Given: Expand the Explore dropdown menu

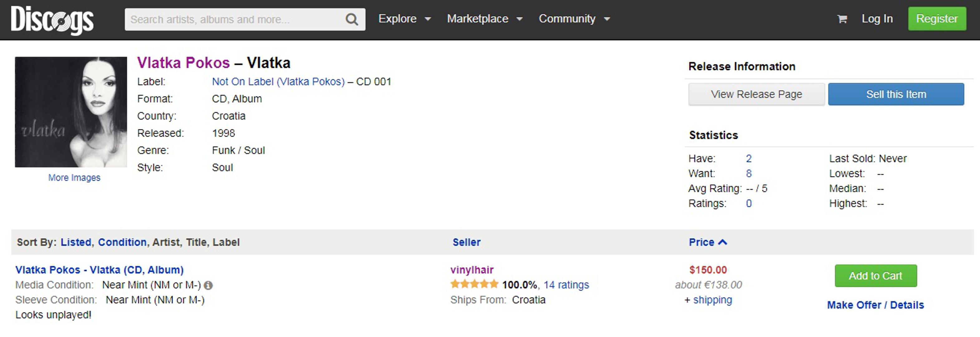Looking at the screenshot, I should (404, 19).
